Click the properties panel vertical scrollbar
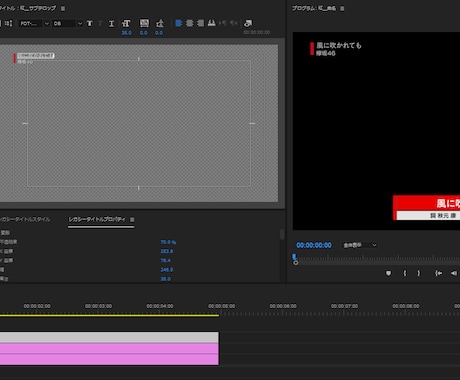The width and height of the screenshot is (460, 380). pos(282,234)
